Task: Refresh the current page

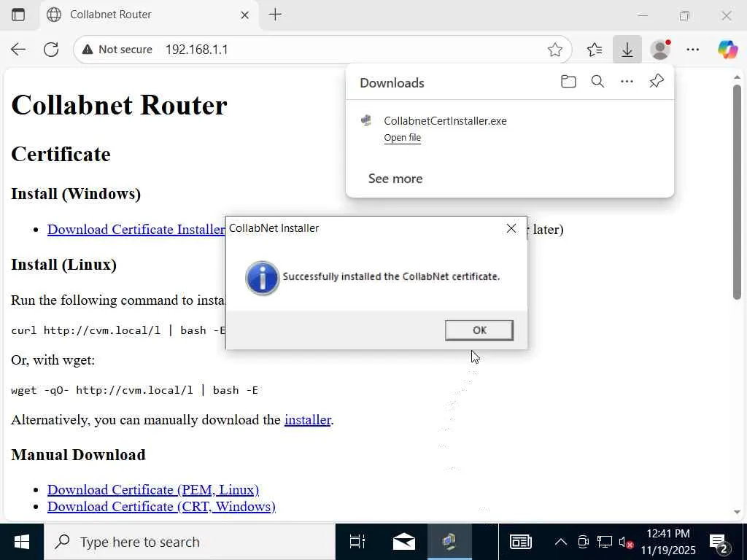Action: click(51, 49)
